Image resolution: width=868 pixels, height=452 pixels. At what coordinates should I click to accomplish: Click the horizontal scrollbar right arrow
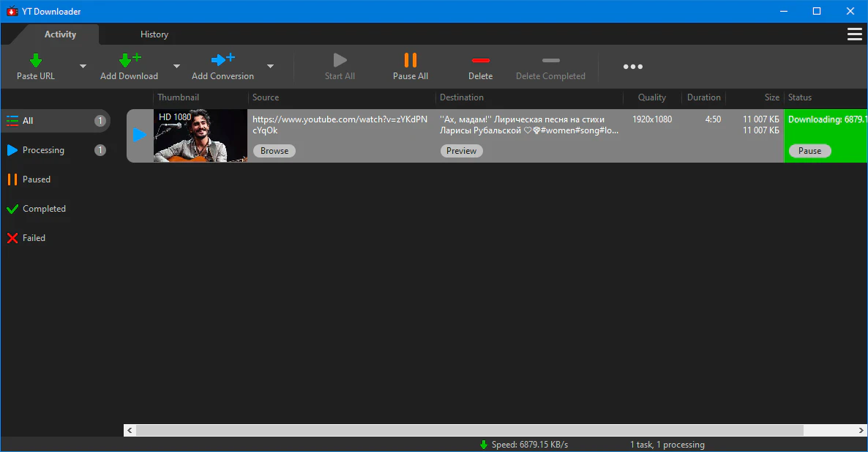click(861, 431)
